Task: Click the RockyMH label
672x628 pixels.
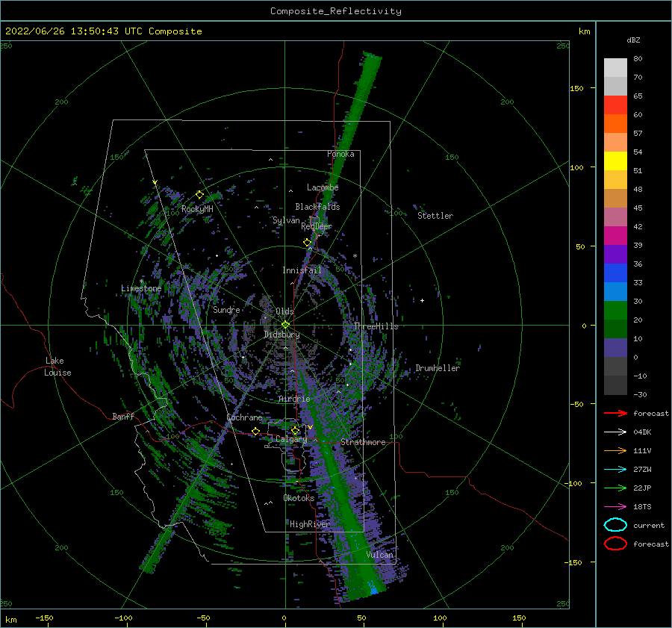Action: point(197,209)
